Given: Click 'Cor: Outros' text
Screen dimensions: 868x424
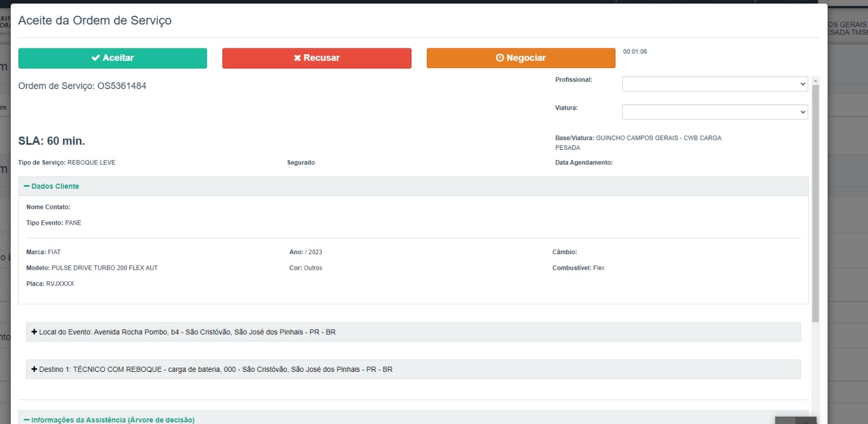Looking at the screenshot, I should (x=306, y=268).
